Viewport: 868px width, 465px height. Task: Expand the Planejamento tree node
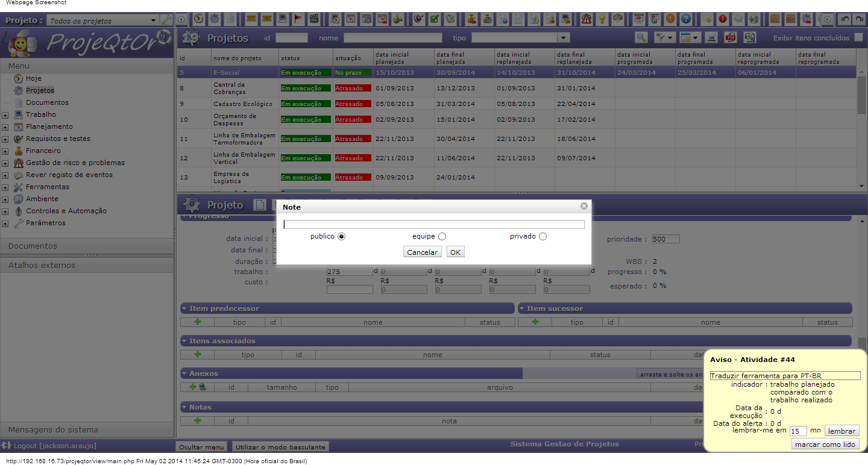pyautogui.click(x=5, y=127)
